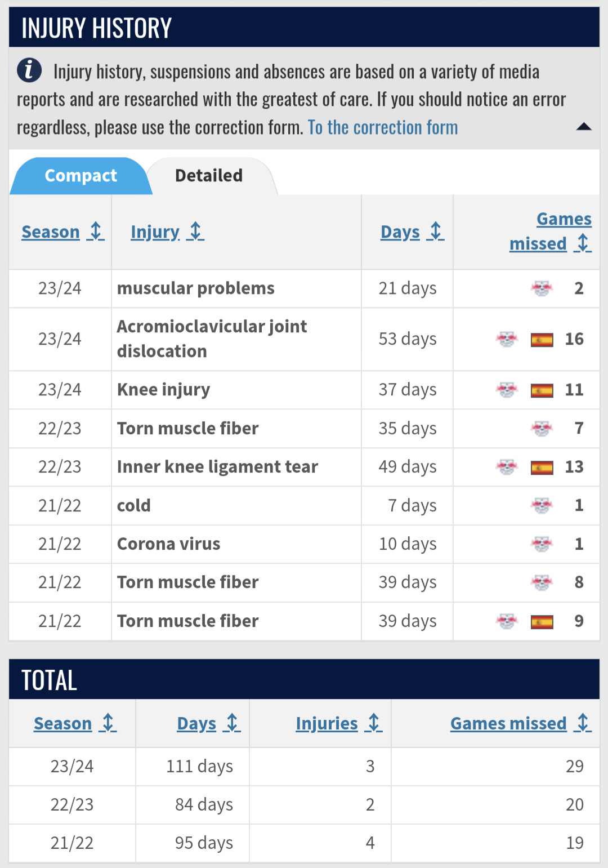Click Spain flag in last Torn muscle fiber row
This screenshot has height=868, width=608.
click(542, 622)
